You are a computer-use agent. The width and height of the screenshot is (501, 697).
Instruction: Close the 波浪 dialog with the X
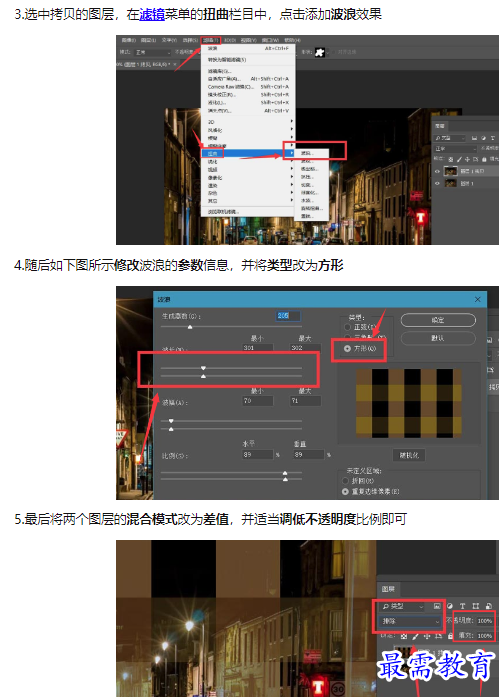(x=477, y=299)
